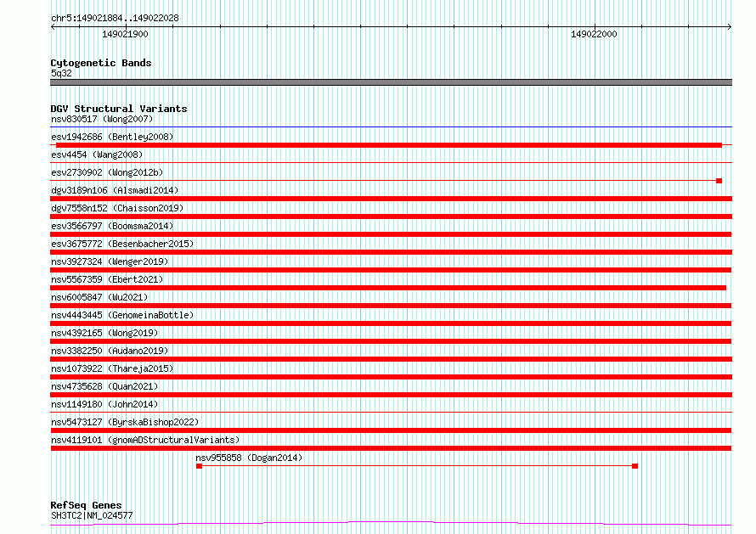
Task: Click the blue line under nsv830517
Action: pyautogui.click(x=391, y=127)
